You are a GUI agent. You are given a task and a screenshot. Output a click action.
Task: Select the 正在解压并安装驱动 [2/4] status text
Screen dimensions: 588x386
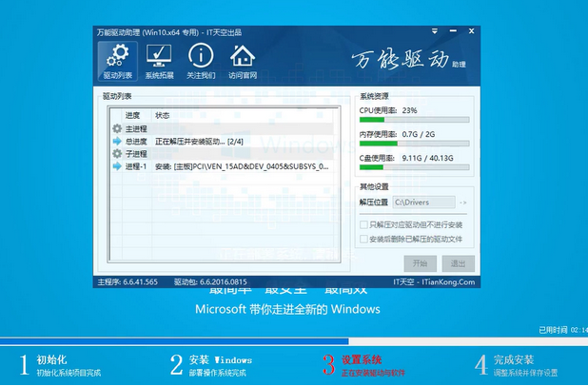(199, 142)
